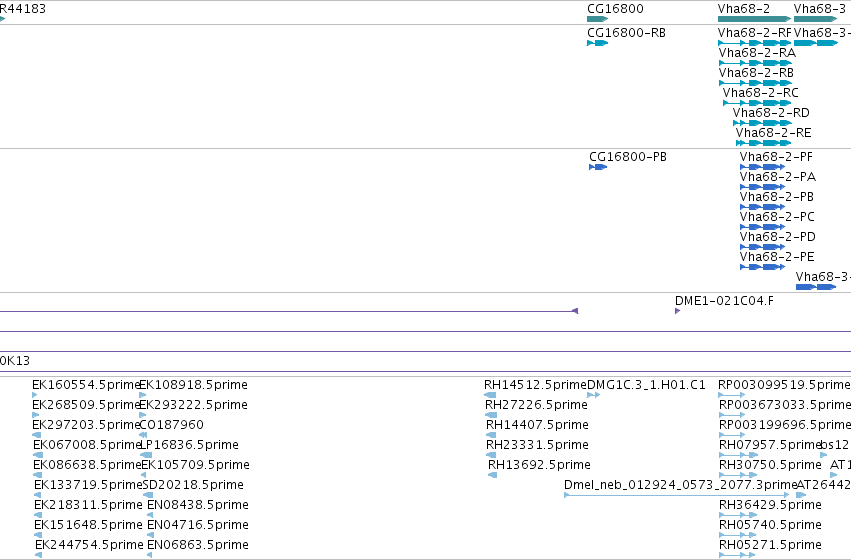Image resolution: width=851 pixels, height=560 pixels.
Task: Select protein Vha68-2-PB
Action: pos(777,197)
